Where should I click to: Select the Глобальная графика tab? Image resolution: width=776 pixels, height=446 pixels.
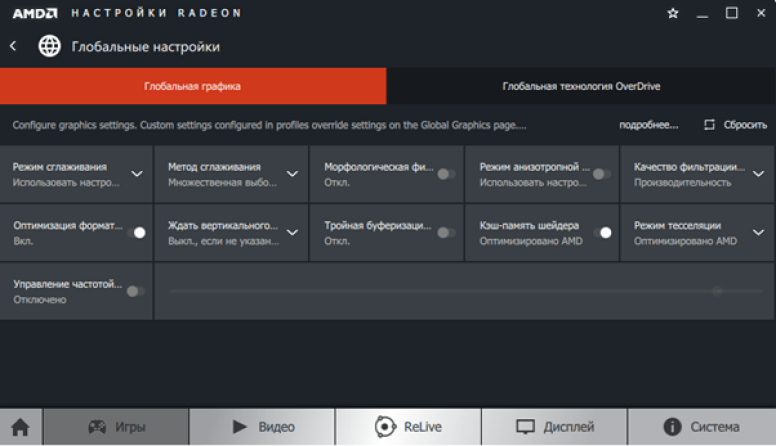coord(192,86)
